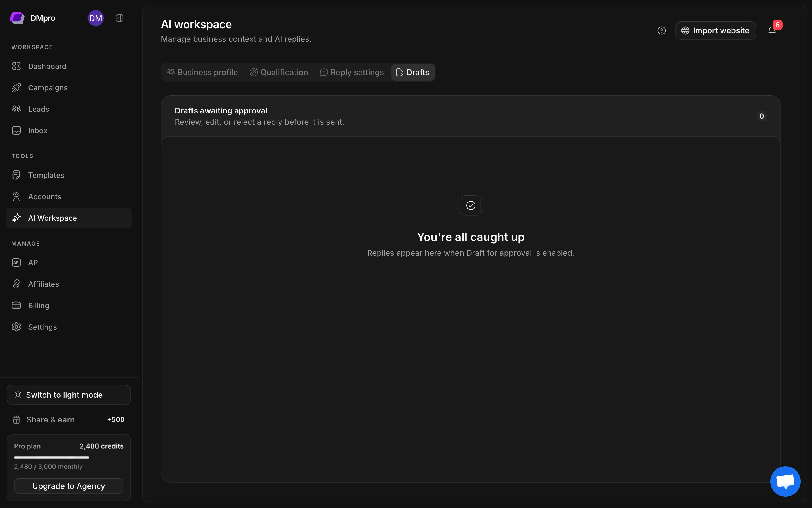Click Import website button

coord(715,30)
